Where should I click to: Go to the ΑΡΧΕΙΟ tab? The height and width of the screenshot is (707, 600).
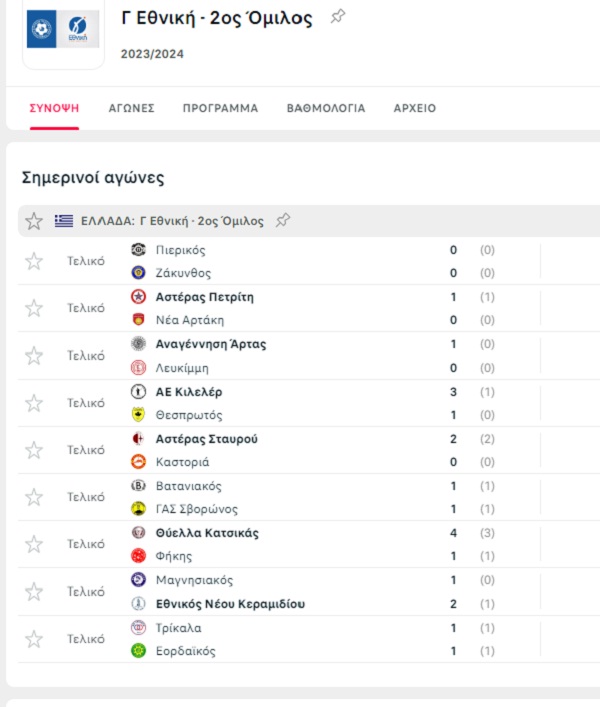[415, 108]
